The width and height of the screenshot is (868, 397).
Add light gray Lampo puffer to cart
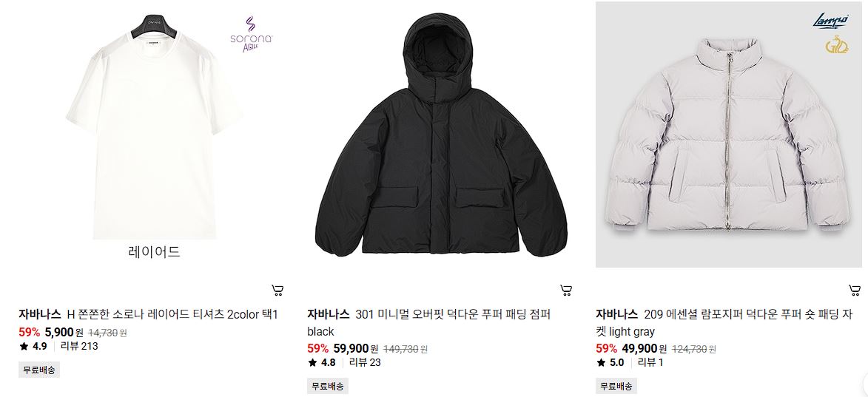pos(855,291)
